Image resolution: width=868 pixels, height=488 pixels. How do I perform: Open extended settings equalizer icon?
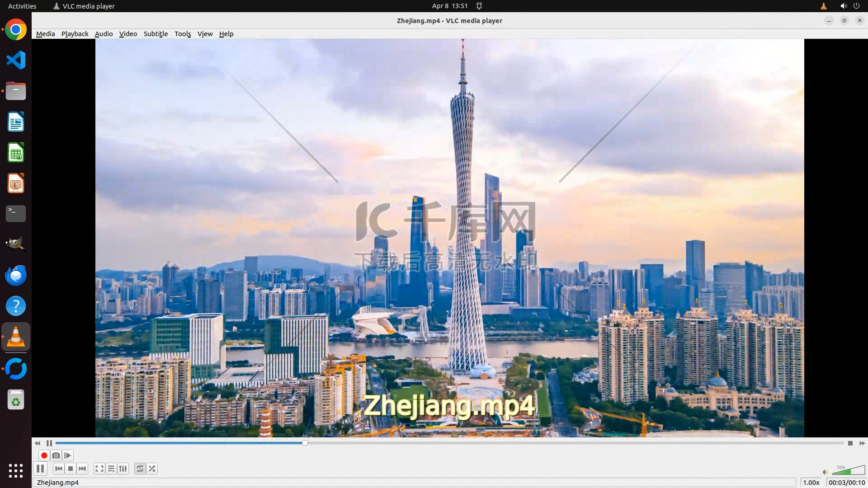pyautogui.click(x=123, y=469)
